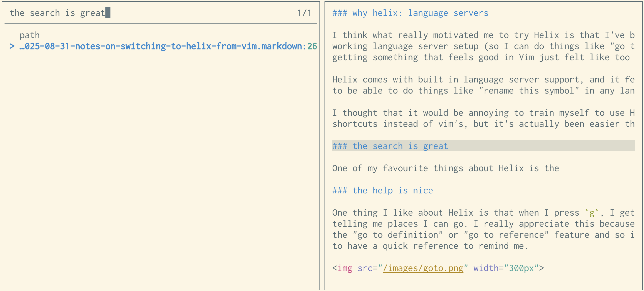
Task: Click the inline code `g` in the preview
Action: pyautogui.click(x=592, y=213)
